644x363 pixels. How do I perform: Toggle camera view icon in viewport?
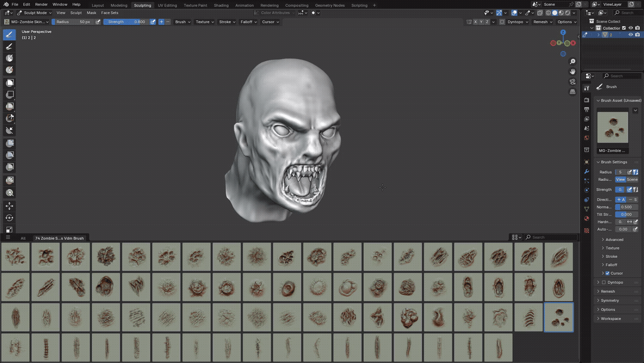[x=572, y=81]
